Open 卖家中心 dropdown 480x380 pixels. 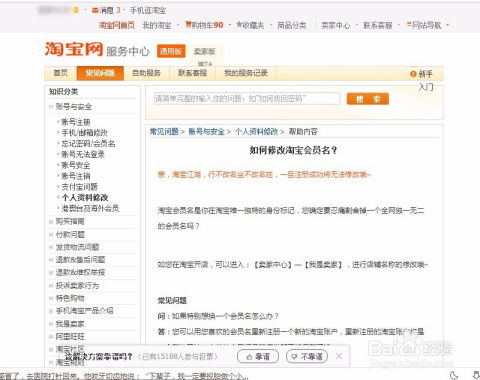335,25
